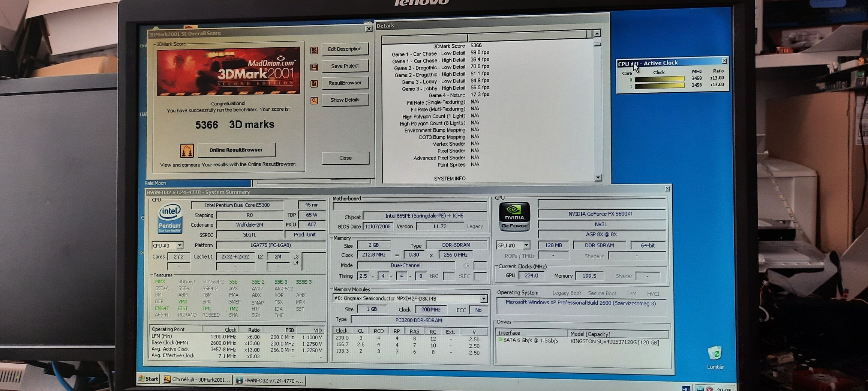Click the "PC3200 DDR-SDRAM" type field

click(419, 320)
